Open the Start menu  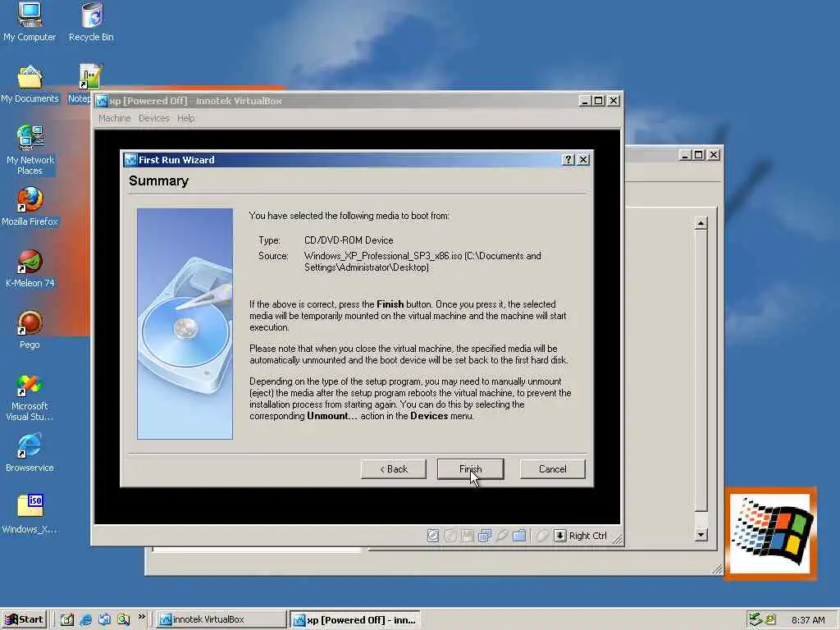point(24,619)
